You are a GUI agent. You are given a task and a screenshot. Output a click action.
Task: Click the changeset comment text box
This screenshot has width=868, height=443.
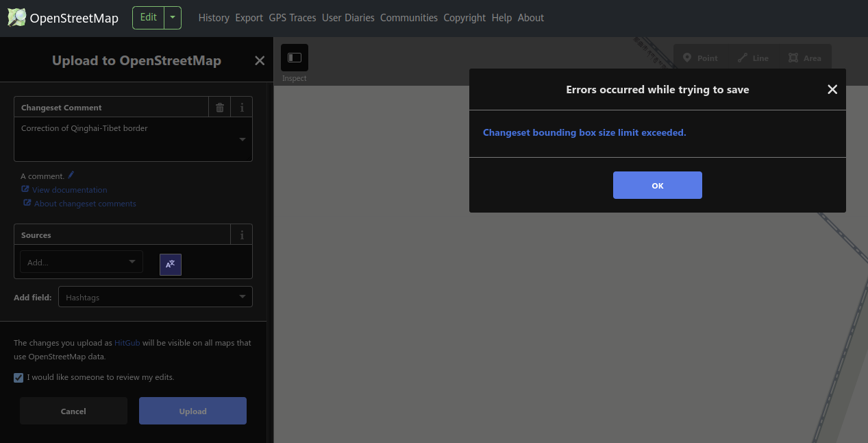tap(133, 139)
